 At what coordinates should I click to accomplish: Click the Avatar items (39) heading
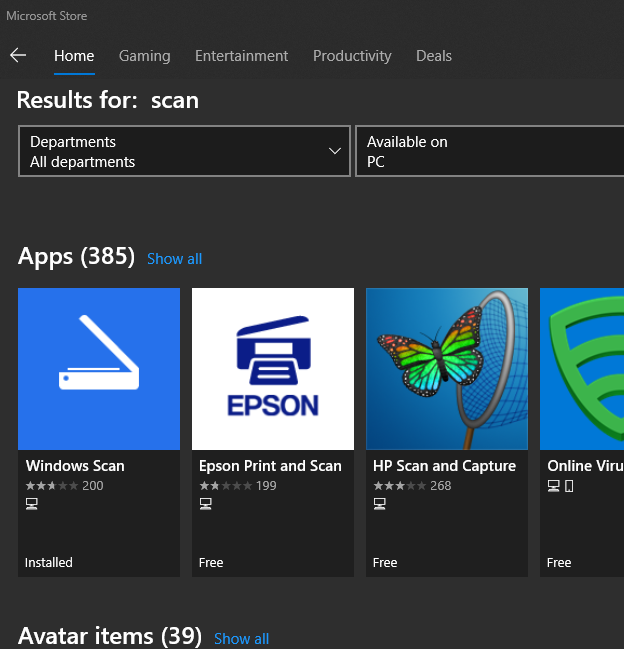pyautogui.click(x=110, y=636)
